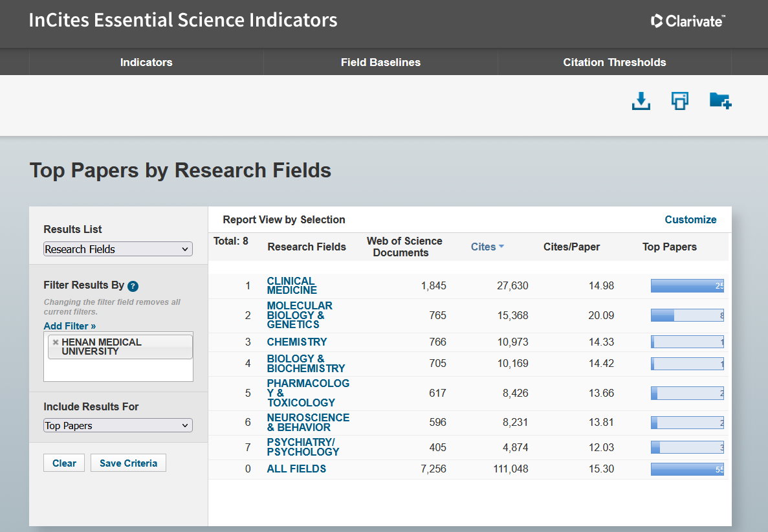This screenshot has width=768, height=532.
Task: Open the Field Baselines tab
Action: click(x=380, y=63)
